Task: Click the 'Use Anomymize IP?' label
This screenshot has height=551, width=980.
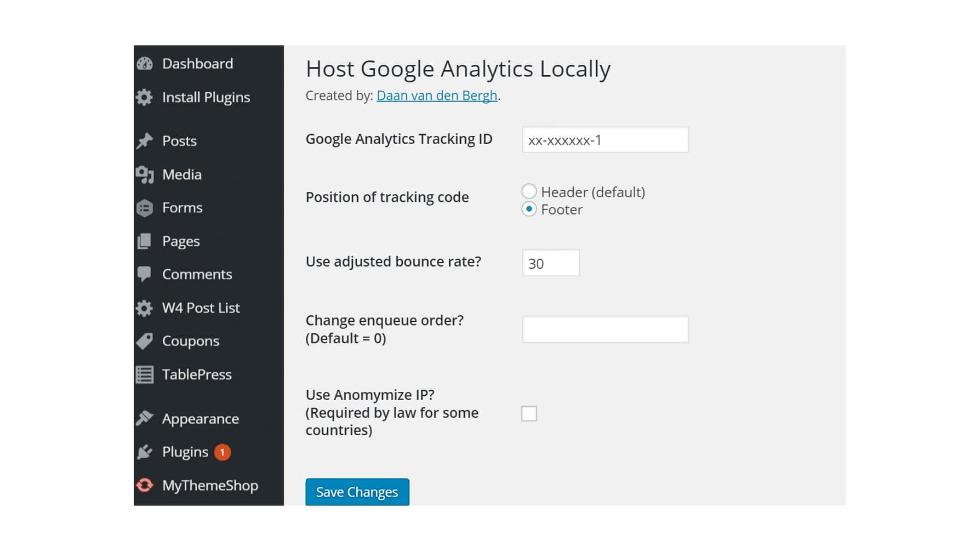Action: [x=370, y=395]
